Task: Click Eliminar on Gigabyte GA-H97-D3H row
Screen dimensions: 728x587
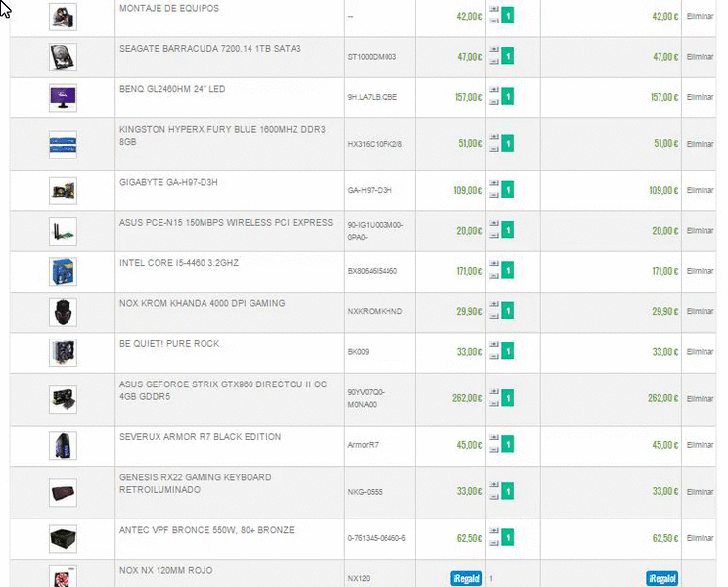Action: [x=700, y=190]
